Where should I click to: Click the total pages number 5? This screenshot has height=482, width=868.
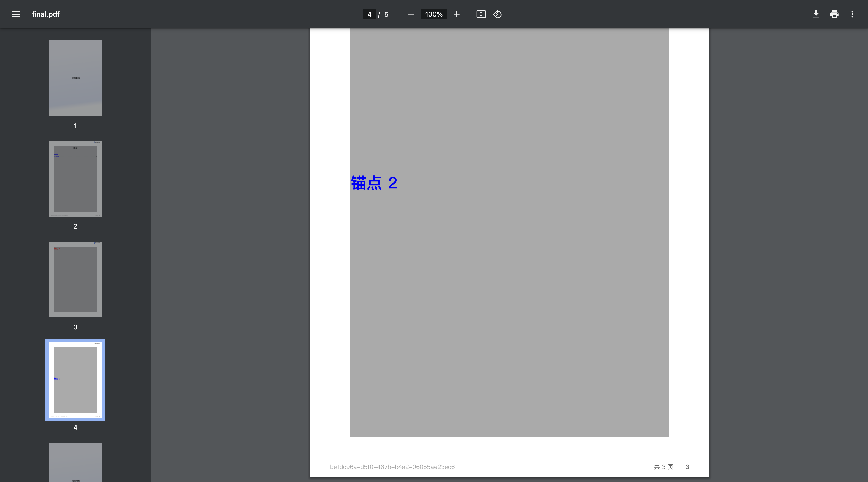pos(387,14)
